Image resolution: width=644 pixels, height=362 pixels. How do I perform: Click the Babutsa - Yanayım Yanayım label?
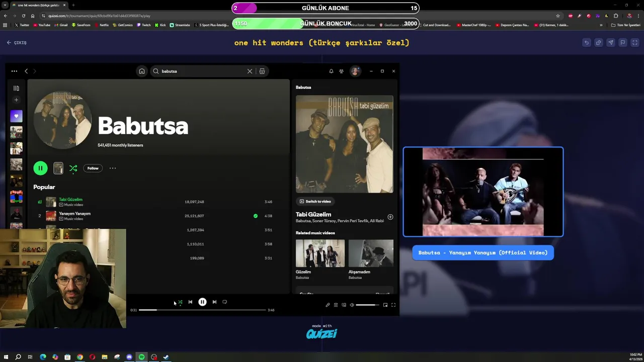[483, 252]
